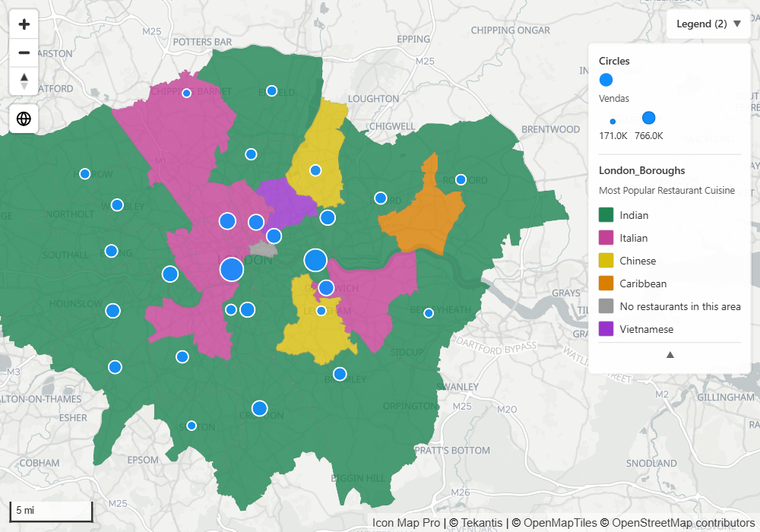Open the Icon Map Pro attribution link
The image size is (760, 532).
406,523
